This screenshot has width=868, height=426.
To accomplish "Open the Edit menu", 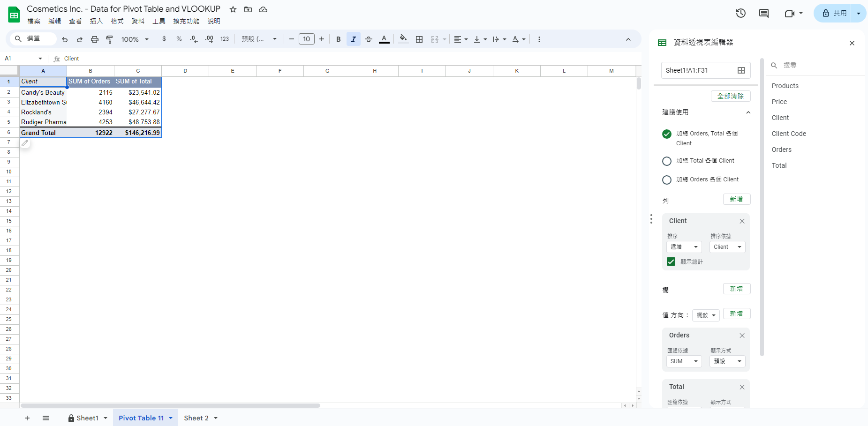I will 55,21.
